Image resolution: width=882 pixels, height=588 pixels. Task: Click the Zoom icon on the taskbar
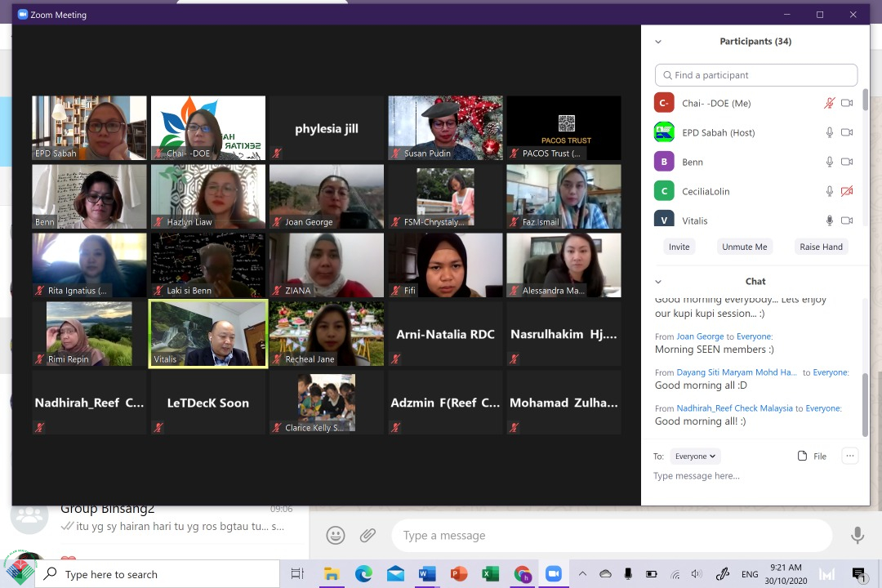[554, 574]
